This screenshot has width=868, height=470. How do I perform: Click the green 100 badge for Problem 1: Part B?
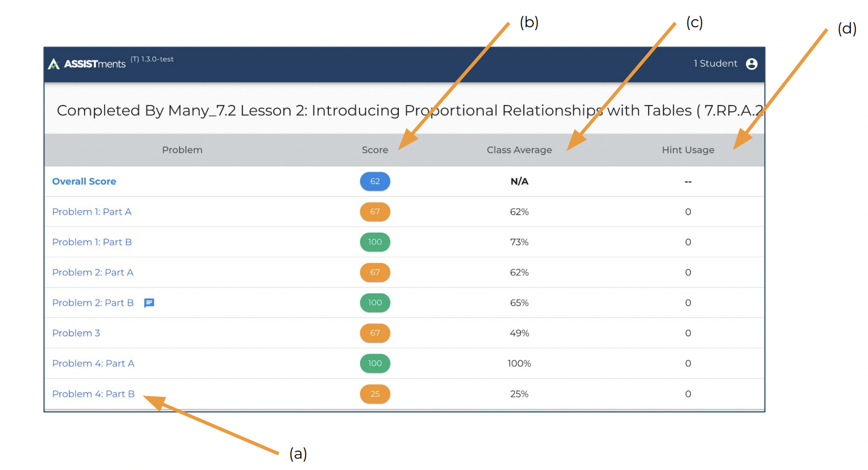point(375,242)
